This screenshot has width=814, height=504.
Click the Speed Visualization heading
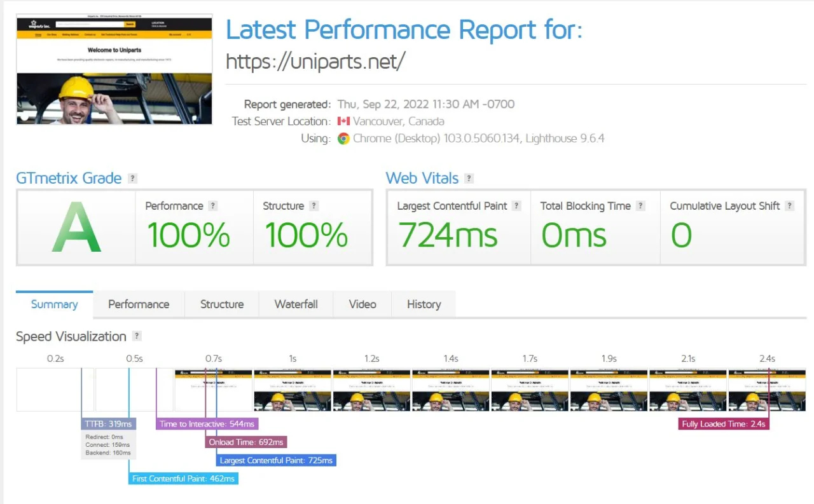point(71,337)
